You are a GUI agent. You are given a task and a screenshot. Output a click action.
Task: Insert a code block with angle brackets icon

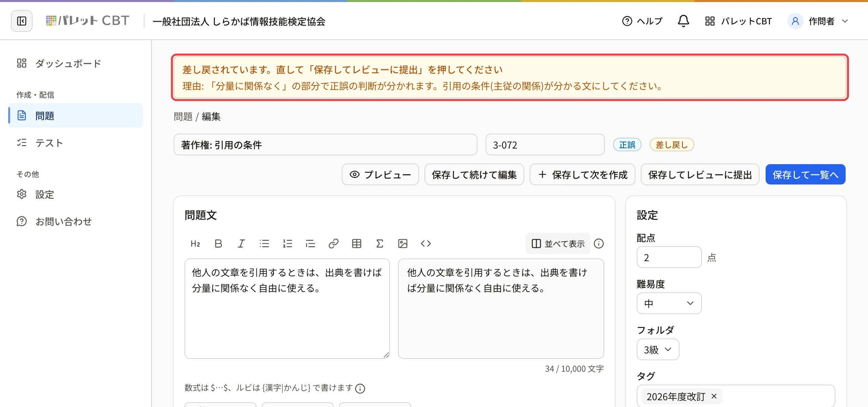tap(426, 244)
